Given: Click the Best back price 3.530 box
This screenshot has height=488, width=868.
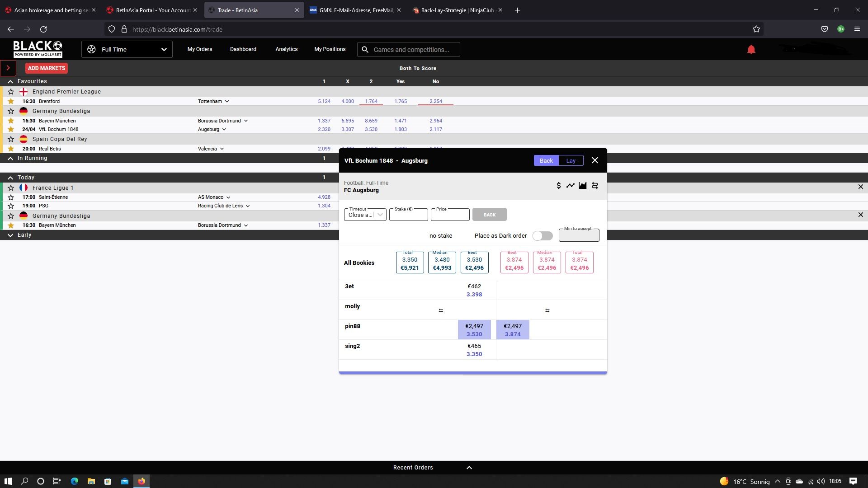Looking at the screenshot, I should coord(474,263).
